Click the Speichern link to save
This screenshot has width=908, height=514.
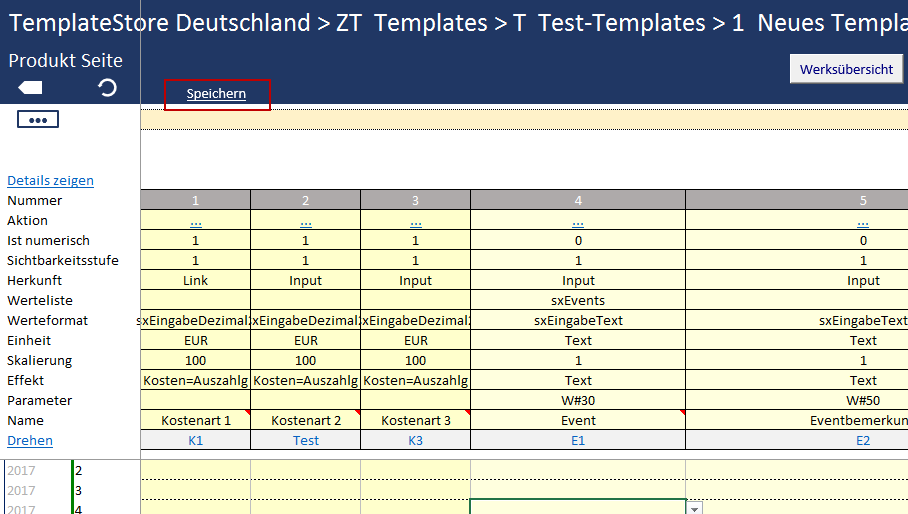click(x=216, y=94)
